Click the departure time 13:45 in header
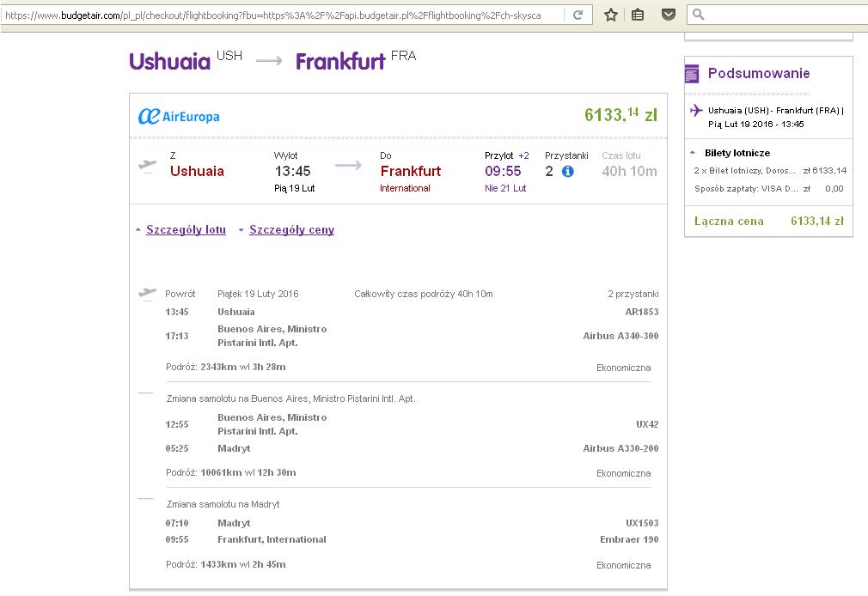The width and height of the screenshot is (868, 596). tap(293, 171)
